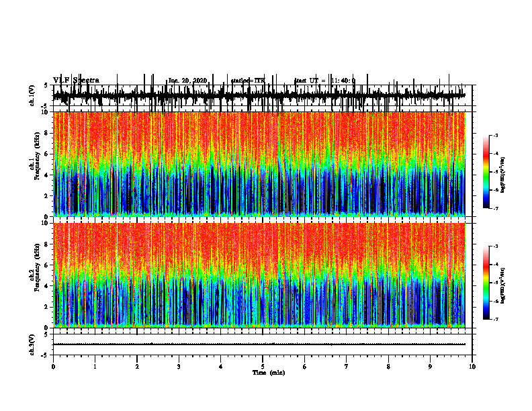The height and width of the screenshot is (411, 532).
Task: Click time axis tick label '3'
Action: 179,367
